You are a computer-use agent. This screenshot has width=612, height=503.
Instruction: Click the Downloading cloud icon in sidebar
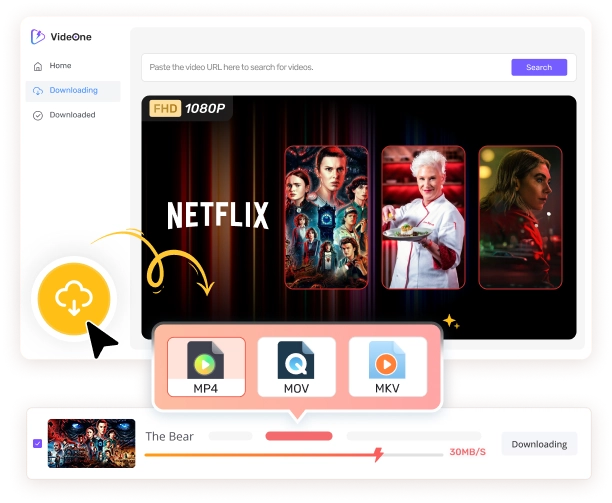click(38, 91)
